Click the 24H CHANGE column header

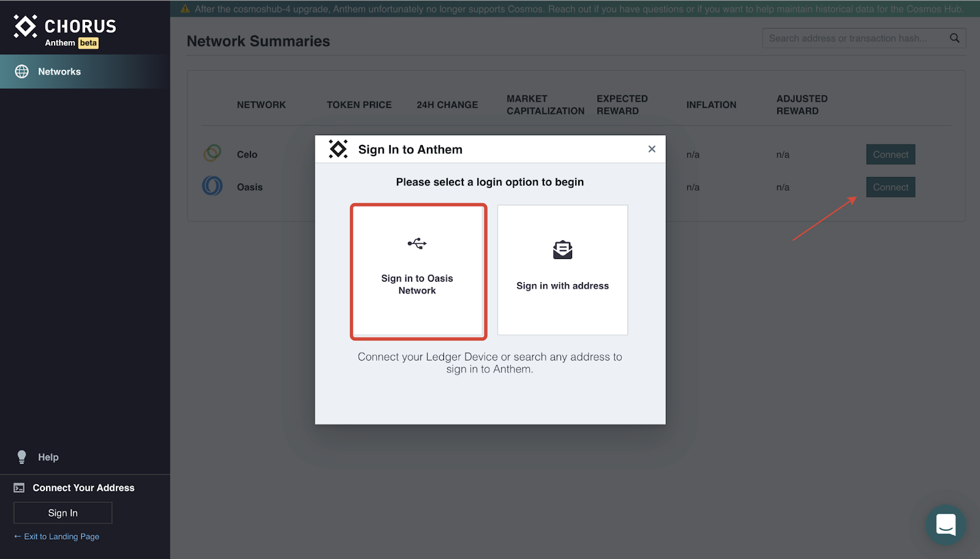447,105
